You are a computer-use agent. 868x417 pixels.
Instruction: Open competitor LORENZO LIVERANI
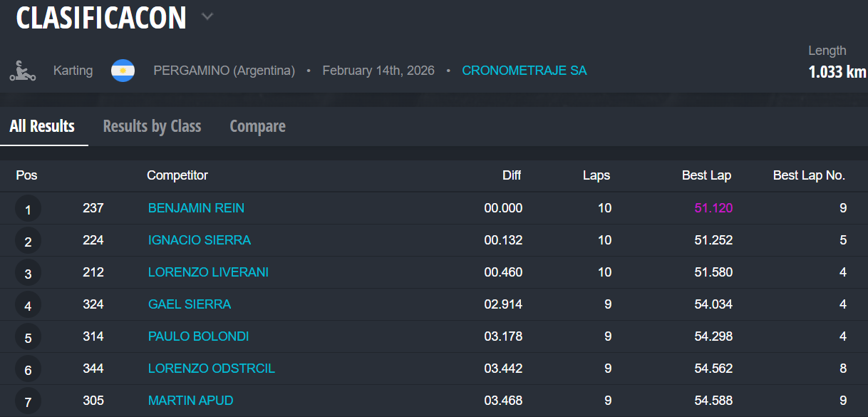coord(208,272)
